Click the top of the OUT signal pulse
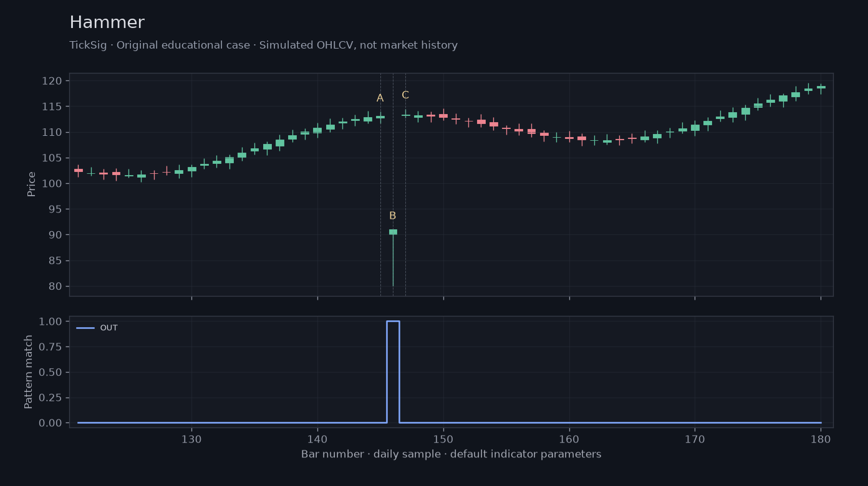Screen dimensions: 868x486 [x=393, y=322]
